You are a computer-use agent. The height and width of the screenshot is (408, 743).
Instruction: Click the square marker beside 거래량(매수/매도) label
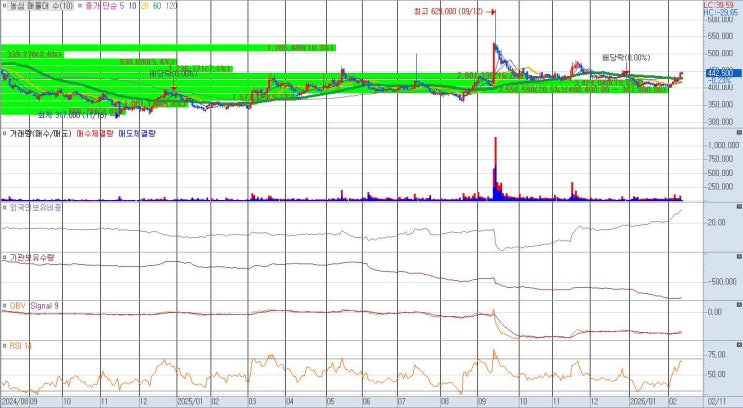click(x=4, y=134)
